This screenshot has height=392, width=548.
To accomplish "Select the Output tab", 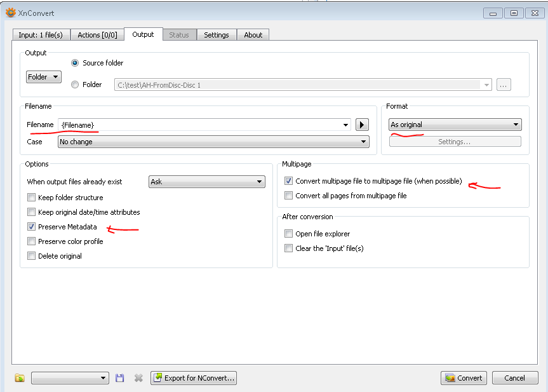I will tap(143, 34).
